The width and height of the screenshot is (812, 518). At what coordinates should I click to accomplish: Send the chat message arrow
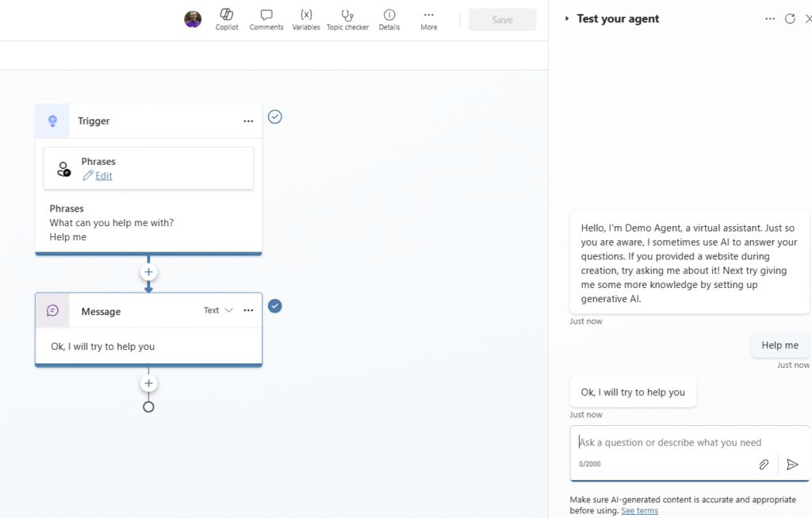792,464
